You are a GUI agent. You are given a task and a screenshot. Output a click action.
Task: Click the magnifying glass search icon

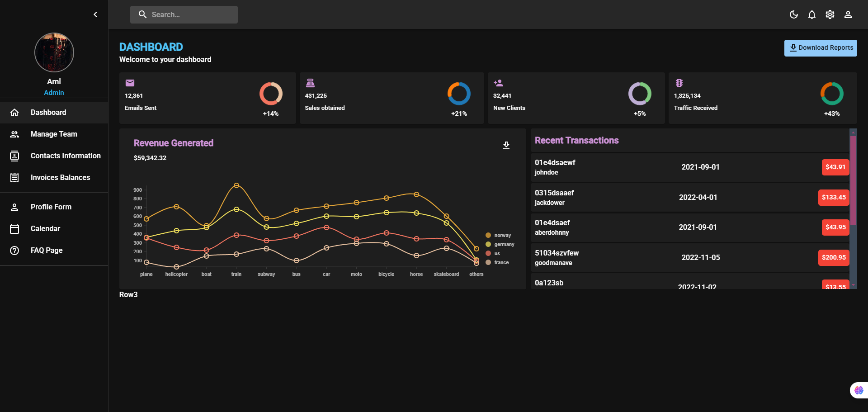coord(142,14)
